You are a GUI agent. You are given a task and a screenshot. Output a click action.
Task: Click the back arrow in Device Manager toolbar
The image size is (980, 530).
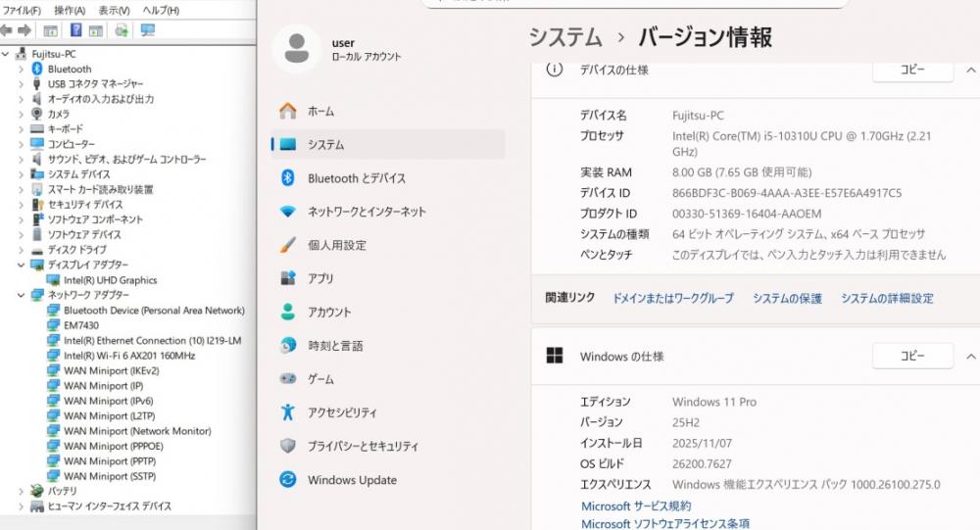[x=7, y=30]
